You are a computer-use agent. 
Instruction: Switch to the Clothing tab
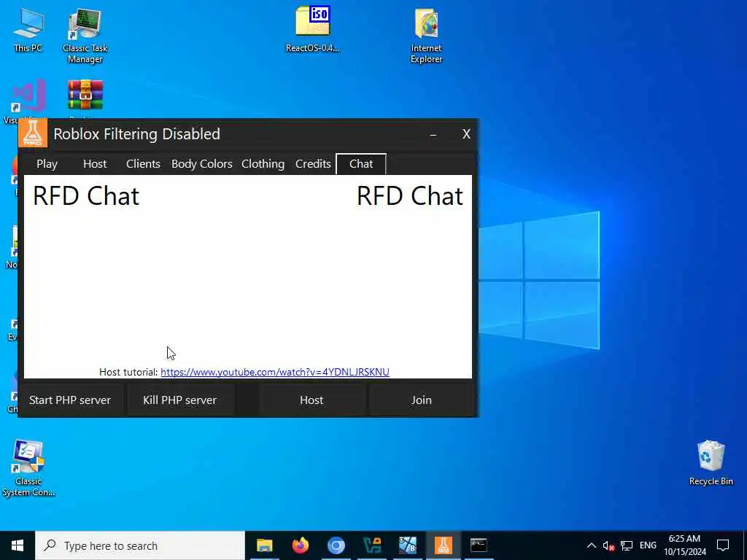pos(263,164)
